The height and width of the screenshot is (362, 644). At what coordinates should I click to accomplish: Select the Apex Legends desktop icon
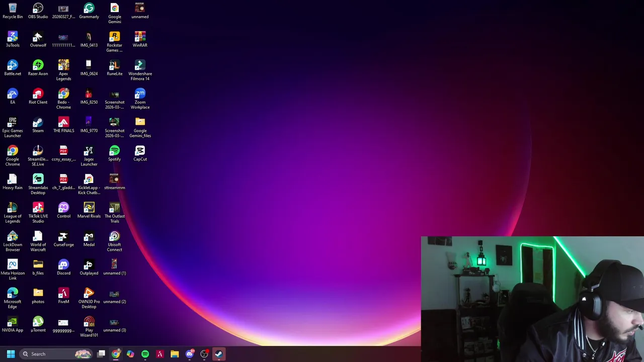tap(63, 70)
